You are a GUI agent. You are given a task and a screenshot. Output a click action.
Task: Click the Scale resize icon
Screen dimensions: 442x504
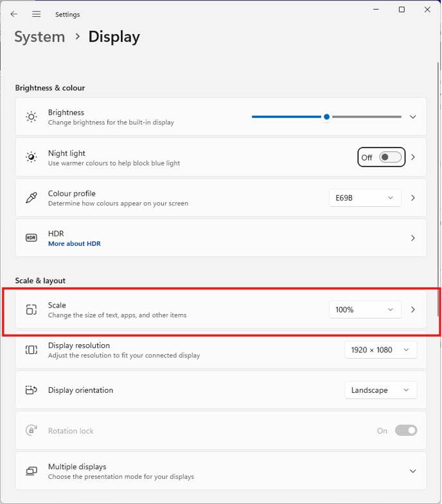tap(31, 310)
